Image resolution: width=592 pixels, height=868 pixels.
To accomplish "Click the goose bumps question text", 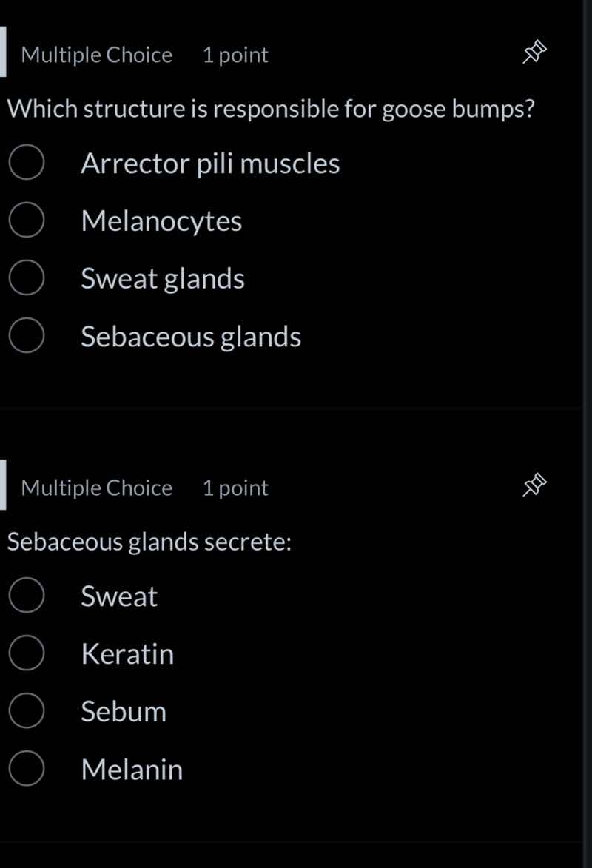I will [271, 110].
